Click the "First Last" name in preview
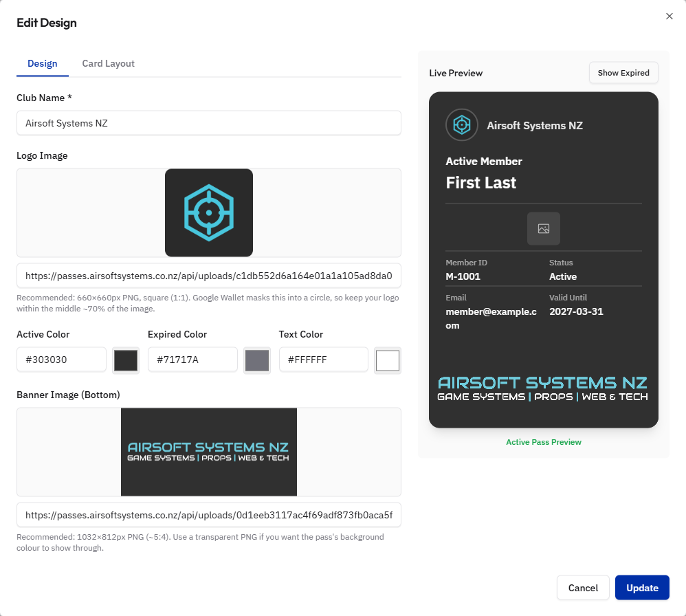This screenshot has height=616, width=686. pyautogui.click(x=480, y=182)
